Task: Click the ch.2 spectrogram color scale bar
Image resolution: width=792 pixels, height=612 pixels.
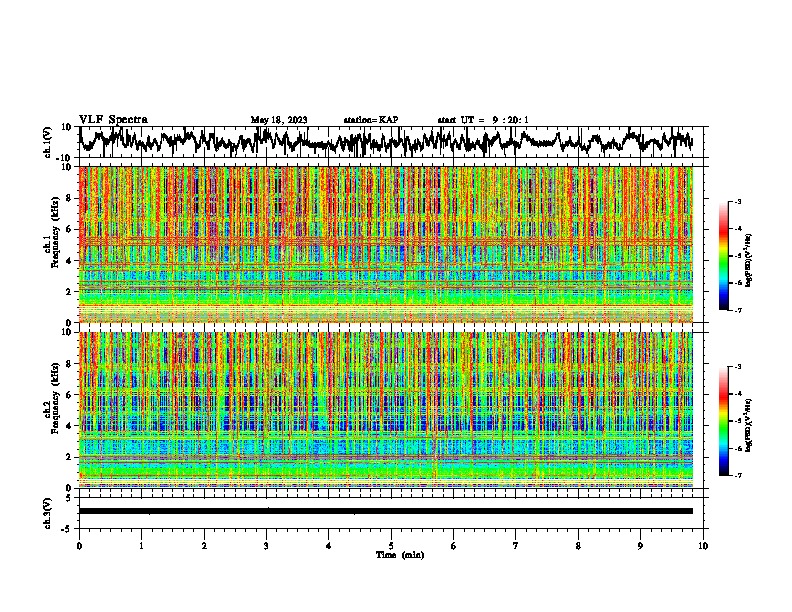Action: (724, 421)
